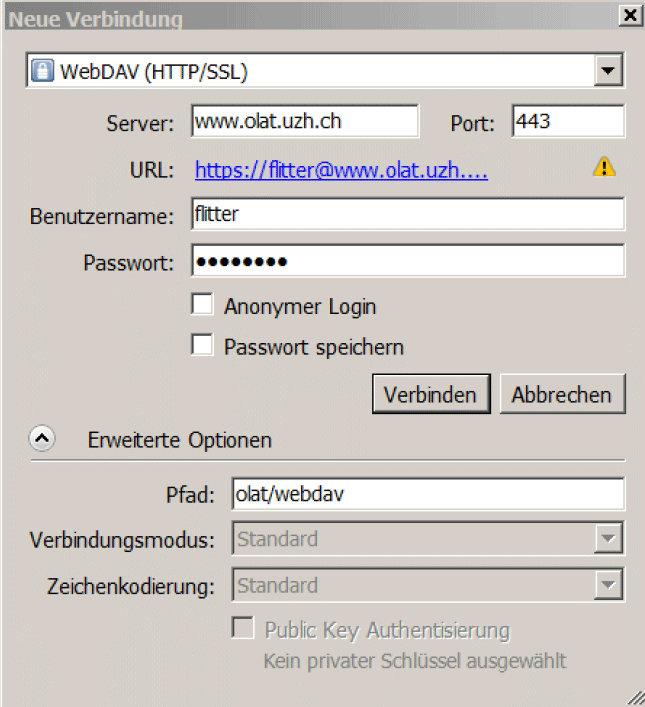
Task: Click the WebDAV lock protocol icon
Action: point(43,71)
